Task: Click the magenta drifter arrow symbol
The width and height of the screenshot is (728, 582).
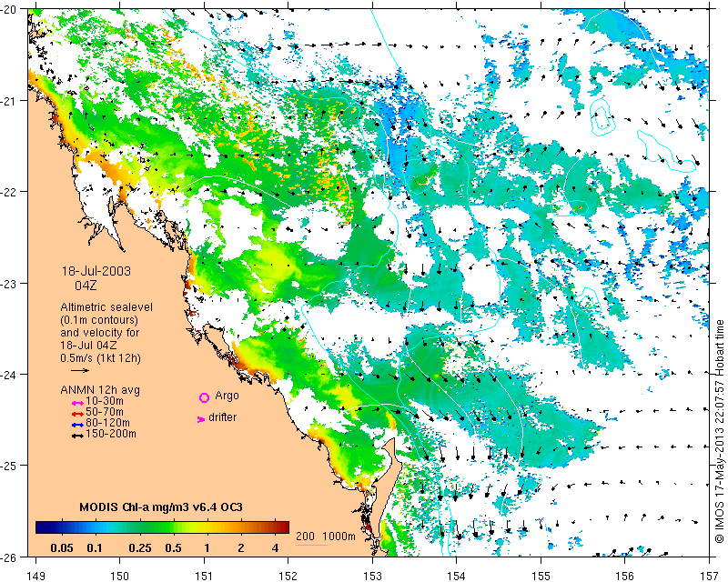Action: (200, 419)
